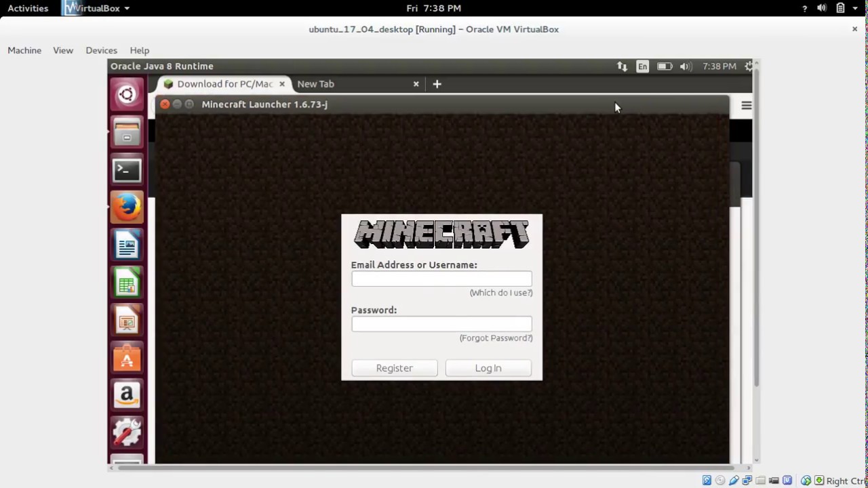Click VirtualBox network status icon
Viewport: 868px width, 488px height.
pyautogui.click(x=747, y=481)
